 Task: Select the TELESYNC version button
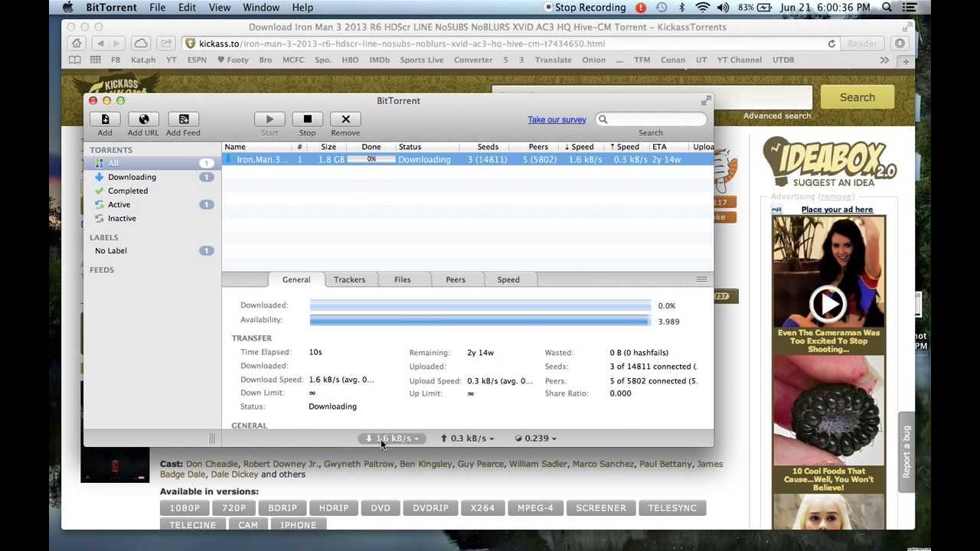(672, 508)
